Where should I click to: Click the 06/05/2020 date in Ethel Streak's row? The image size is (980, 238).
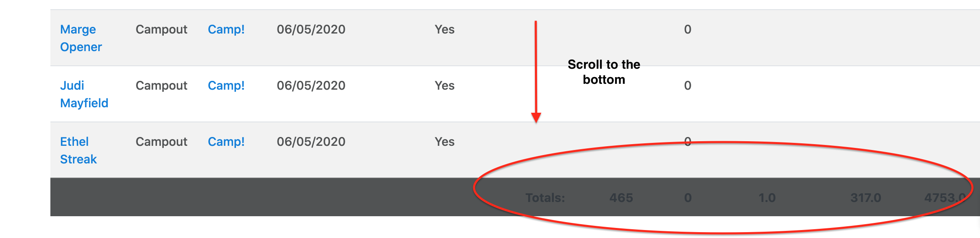[311, 142]
